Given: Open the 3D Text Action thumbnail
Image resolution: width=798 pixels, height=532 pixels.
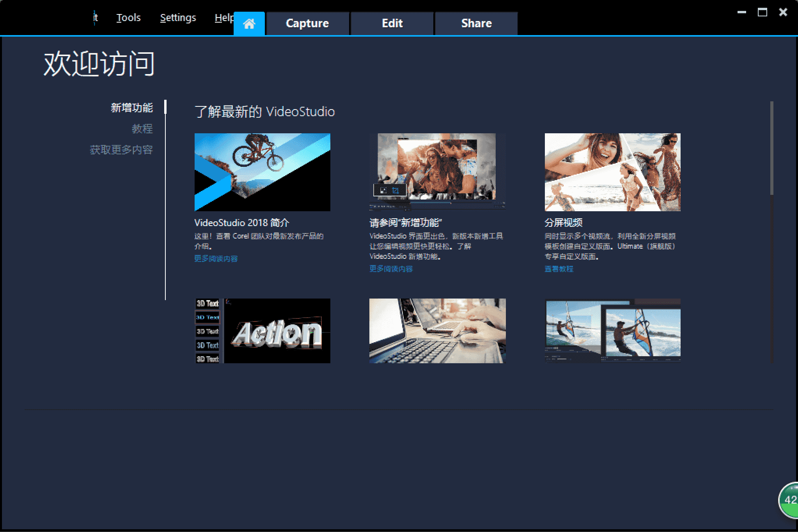Looking at the screenshot, I should click(x=262, y=331).
